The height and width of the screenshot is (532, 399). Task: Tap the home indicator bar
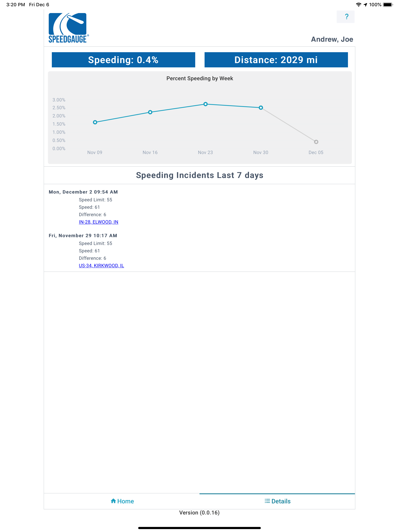[199, 528]
